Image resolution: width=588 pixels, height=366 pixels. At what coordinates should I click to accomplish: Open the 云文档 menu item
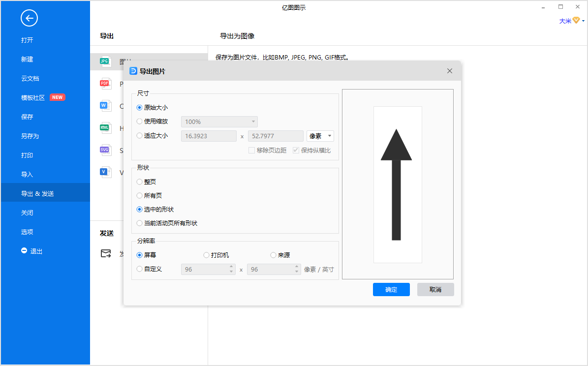(x=30, y=78)
